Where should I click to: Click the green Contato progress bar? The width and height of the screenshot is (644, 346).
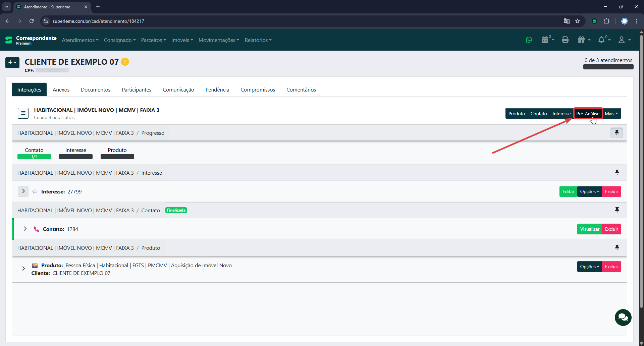pos(34,157)
